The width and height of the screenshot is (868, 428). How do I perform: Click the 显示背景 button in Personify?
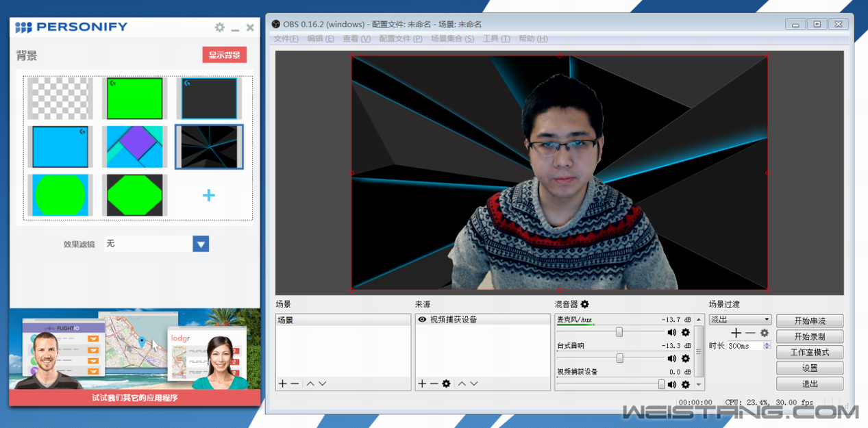[x=225, y=55]
